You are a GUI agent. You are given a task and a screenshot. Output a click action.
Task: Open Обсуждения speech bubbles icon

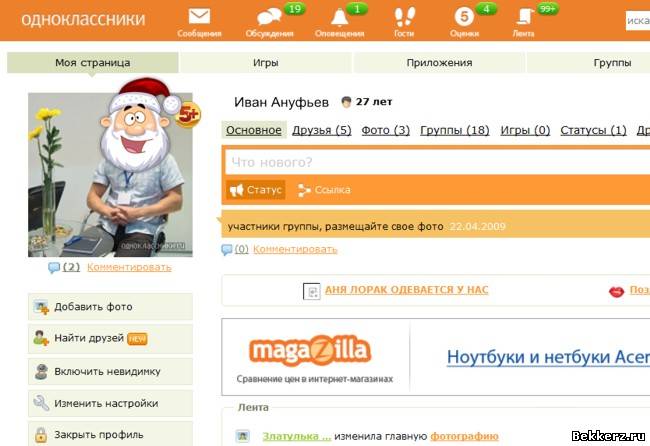tap(269, 17)
